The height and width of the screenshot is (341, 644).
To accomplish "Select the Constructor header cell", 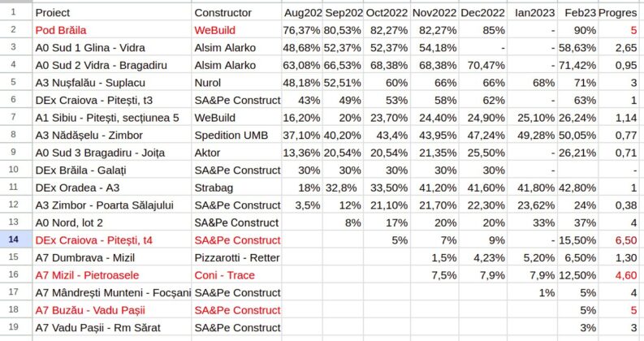I will point(236,13).
